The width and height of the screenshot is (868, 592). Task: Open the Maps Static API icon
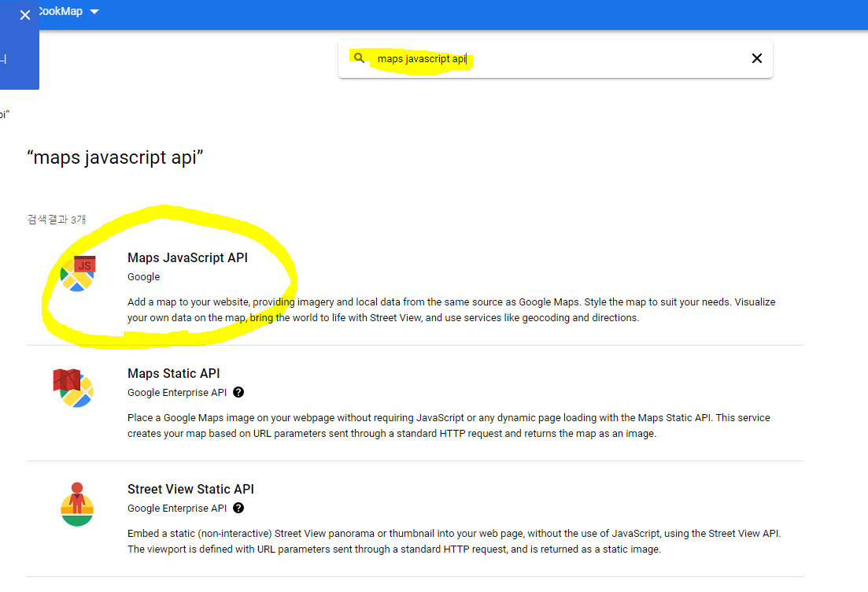pyautogui.click(x=74, y=387)
